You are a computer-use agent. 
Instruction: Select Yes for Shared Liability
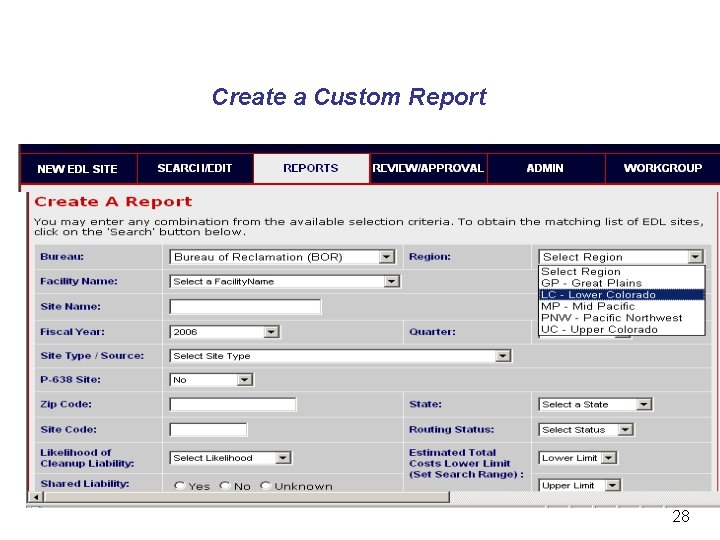pyautogui.click(x=180, y=486)
